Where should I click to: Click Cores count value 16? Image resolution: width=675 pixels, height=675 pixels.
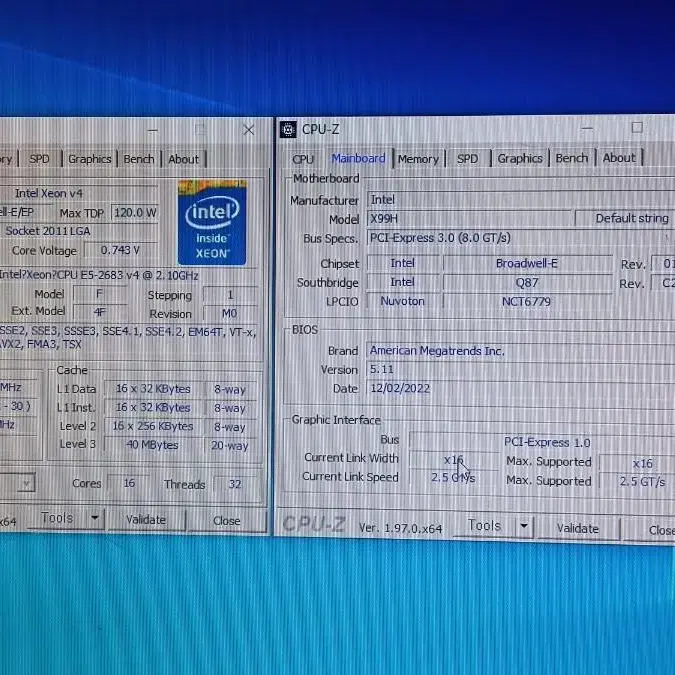pos(129,483)
